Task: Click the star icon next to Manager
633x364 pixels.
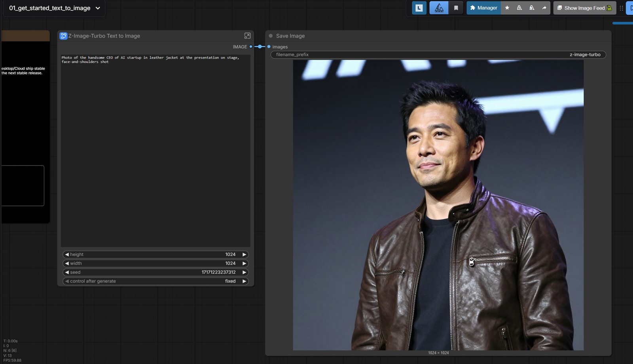Action: [507, 8]
